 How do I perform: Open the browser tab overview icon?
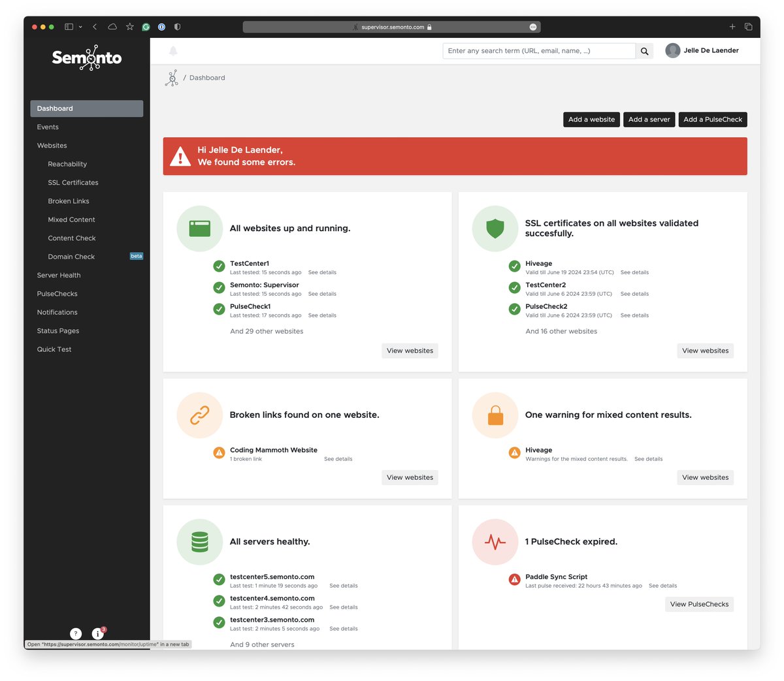[x=748, y=27]
